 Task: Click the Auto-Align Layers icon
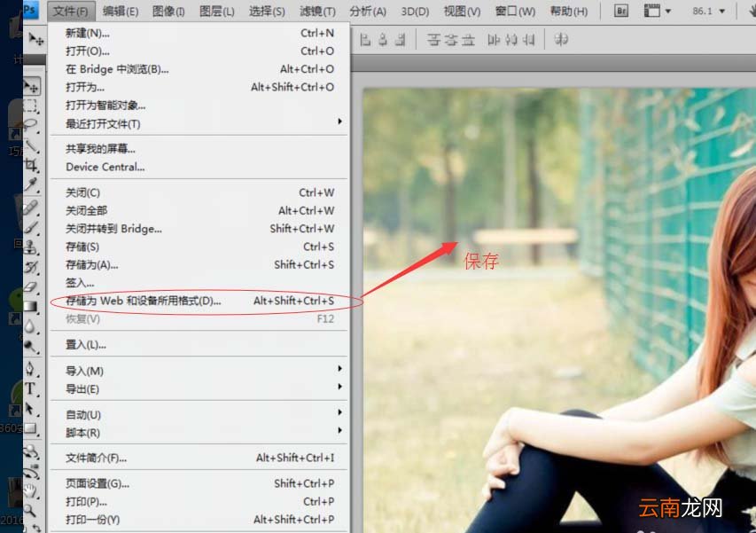(561, 40)
